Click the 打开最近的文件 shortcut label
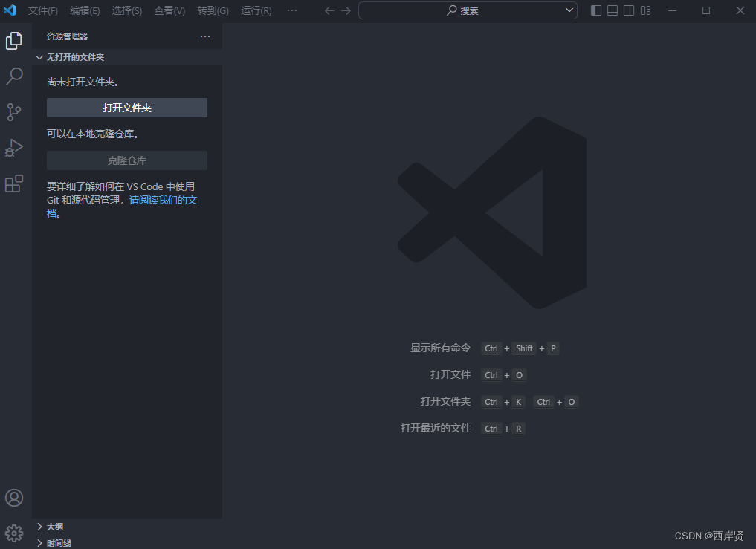 click(x=435, y=428)
